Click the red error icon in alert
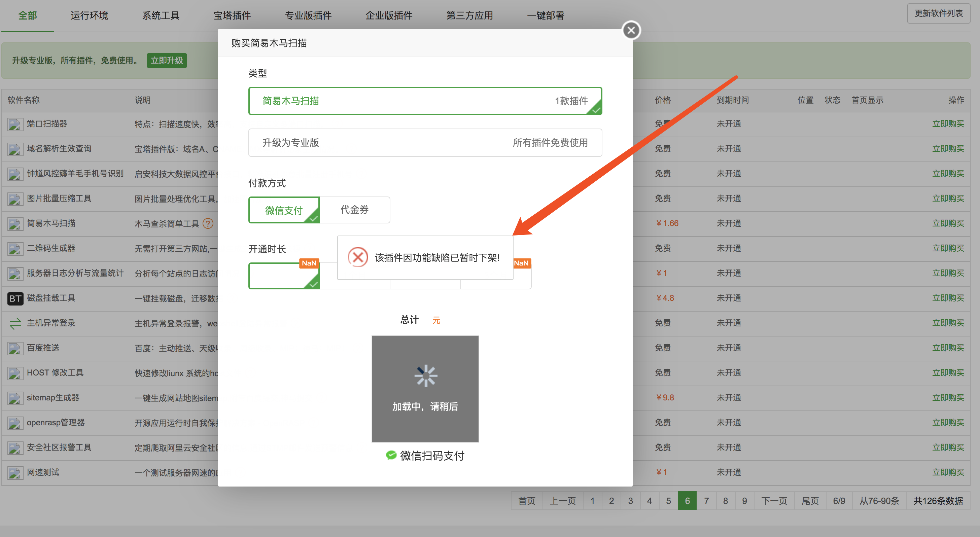The height and width of the screenshot is (537, 980). coord(358,257)
